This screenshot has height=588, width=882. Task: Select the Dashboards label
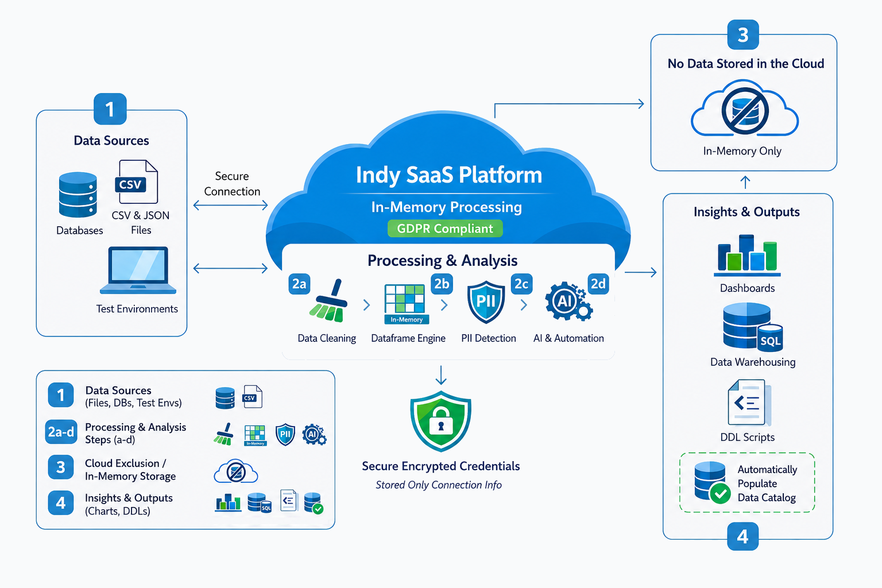click(x=748, y=288)
